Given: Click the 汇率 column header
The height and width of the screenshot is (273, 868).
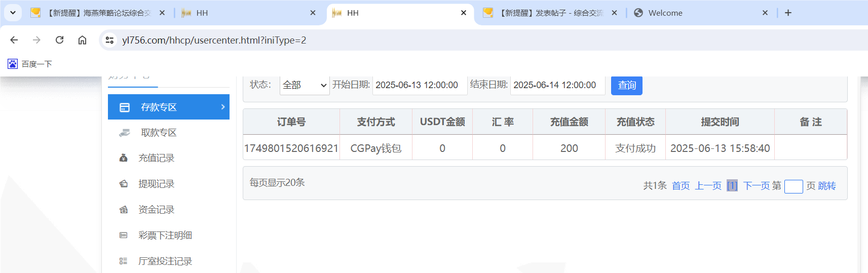Looking at the screenshot, I should [x=503, y=122].
